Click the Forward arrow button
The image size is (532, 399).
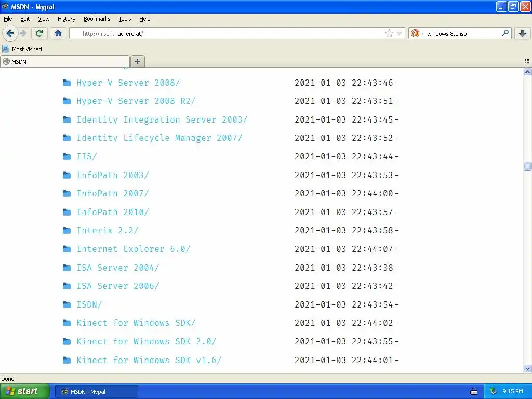pyautogui.click(x=23, y=33)
